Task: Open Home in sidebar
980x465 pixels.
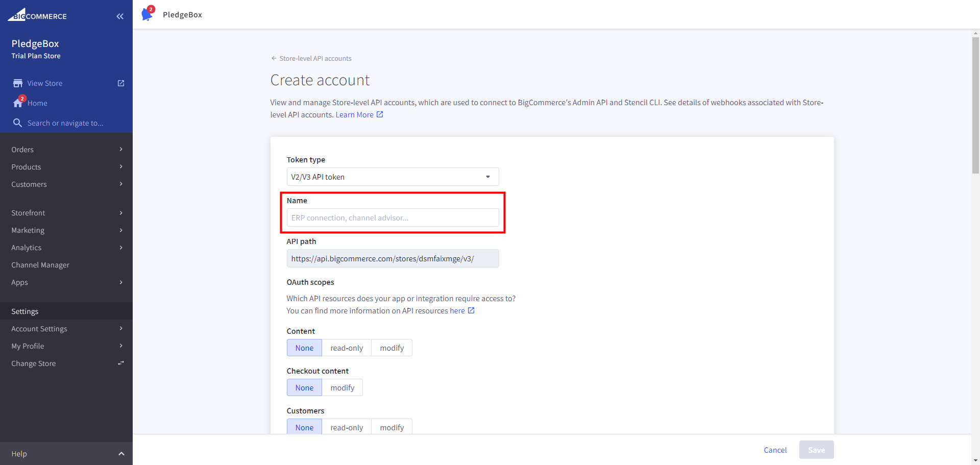Action: pyautogui.click(x=37, y=103)
